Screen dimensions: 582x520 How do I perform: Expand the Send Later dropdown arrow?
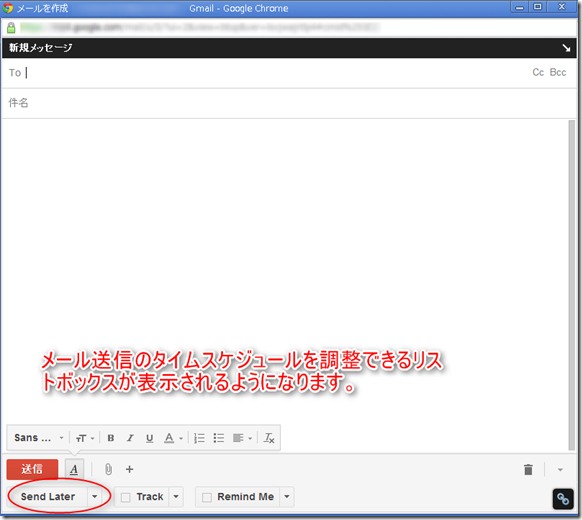coord(95,497)
